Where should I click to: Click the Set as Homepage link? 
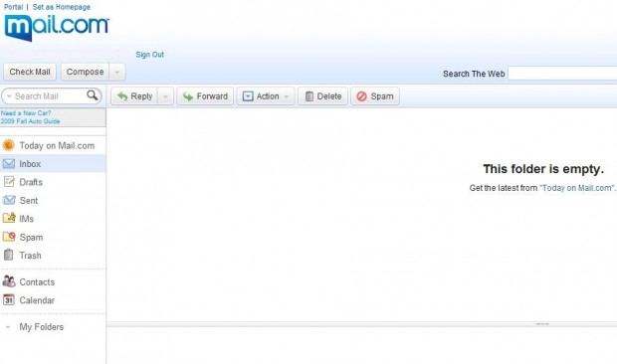point(62,7)
